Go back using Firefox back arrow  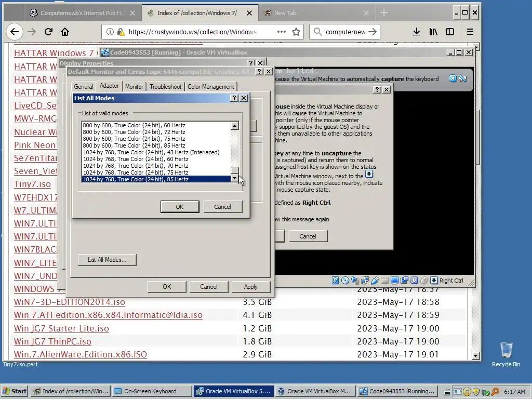14,32
